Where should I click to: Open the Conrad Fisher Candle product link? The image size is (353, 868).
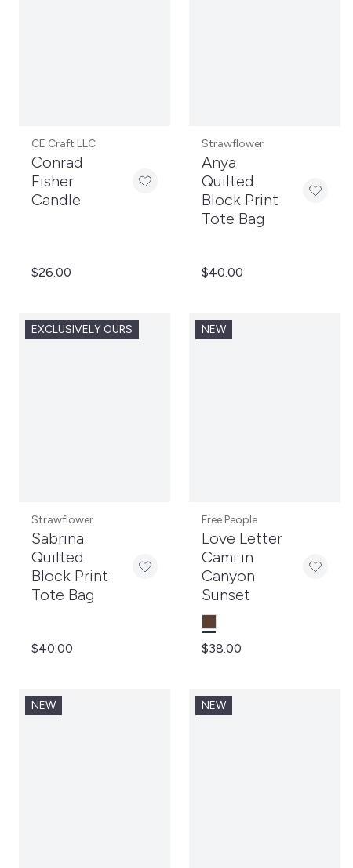point(57,181)
